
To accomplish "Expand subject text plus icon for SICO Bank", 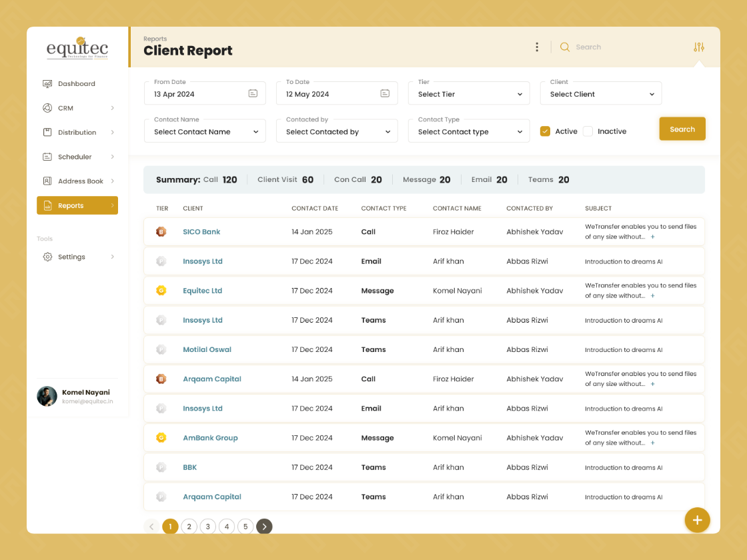I will (x=653, y=237).
